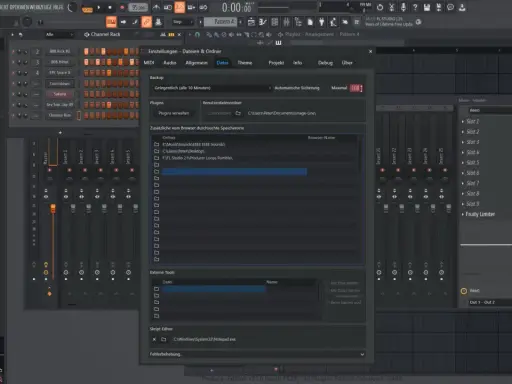Browse user data folder with the folder icon
512x384 pixels.
coord(238,113)
